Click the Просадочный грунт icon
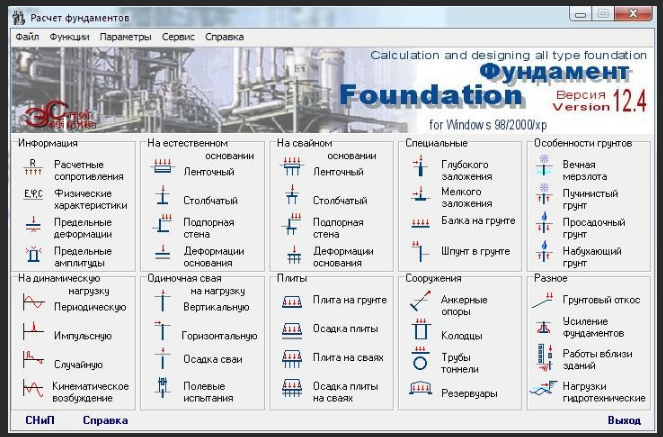 point(544,223)
